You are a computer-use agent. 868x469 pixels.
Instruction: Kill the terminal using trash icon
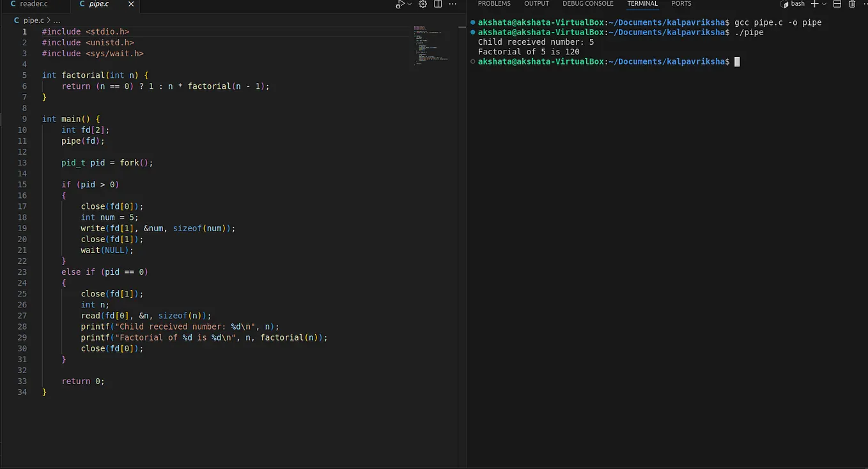click(x=851, y=4)
